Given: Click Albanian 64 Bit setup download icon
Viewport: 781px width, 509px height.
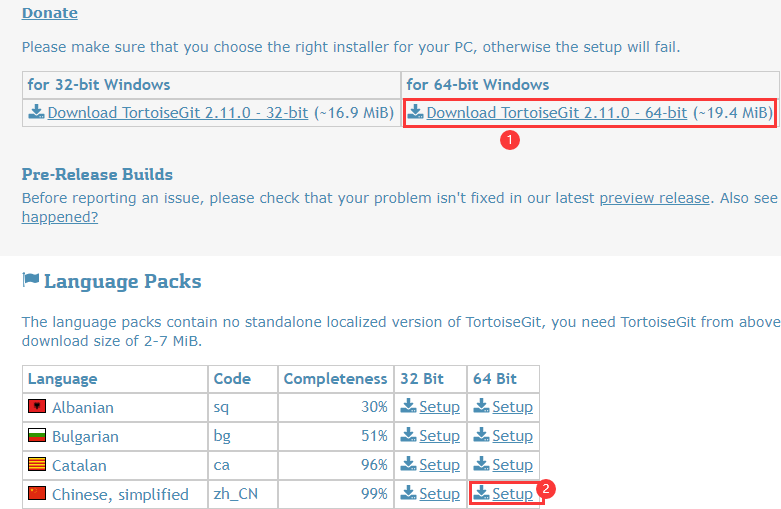Looking at the screenshot, I should click(x=481, y=406).
